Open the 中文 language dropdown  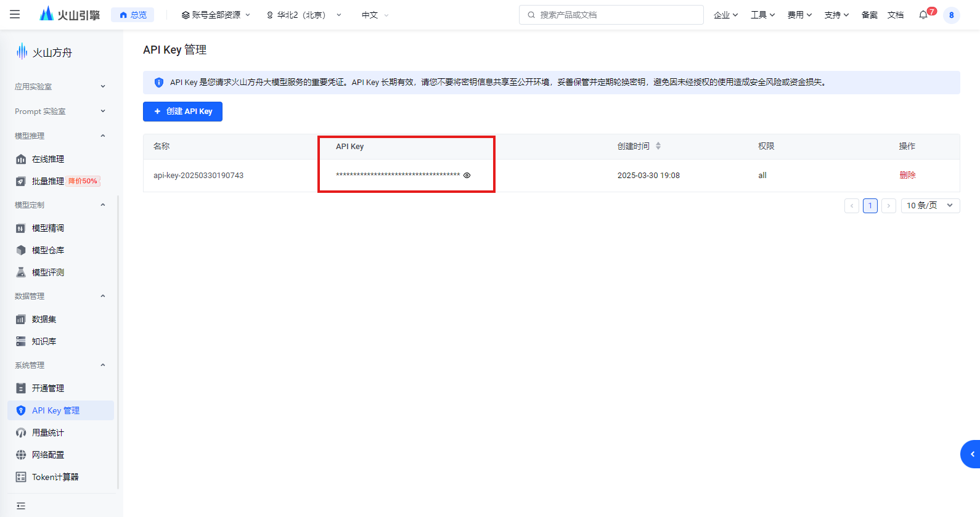tap(375, 15)
